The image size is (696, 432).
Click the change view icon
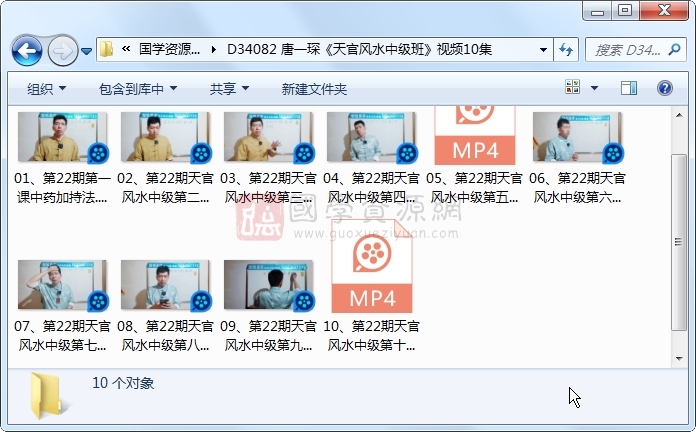573,87
